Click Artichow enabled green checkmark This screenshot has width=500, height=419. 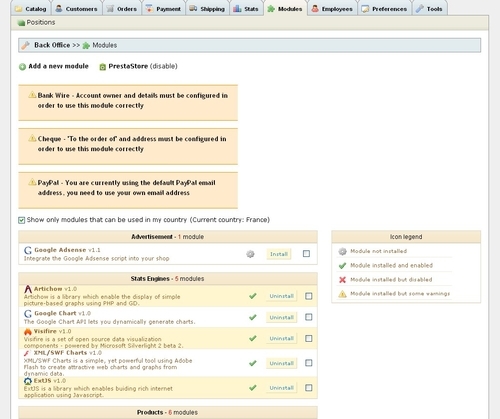point(253,296)
